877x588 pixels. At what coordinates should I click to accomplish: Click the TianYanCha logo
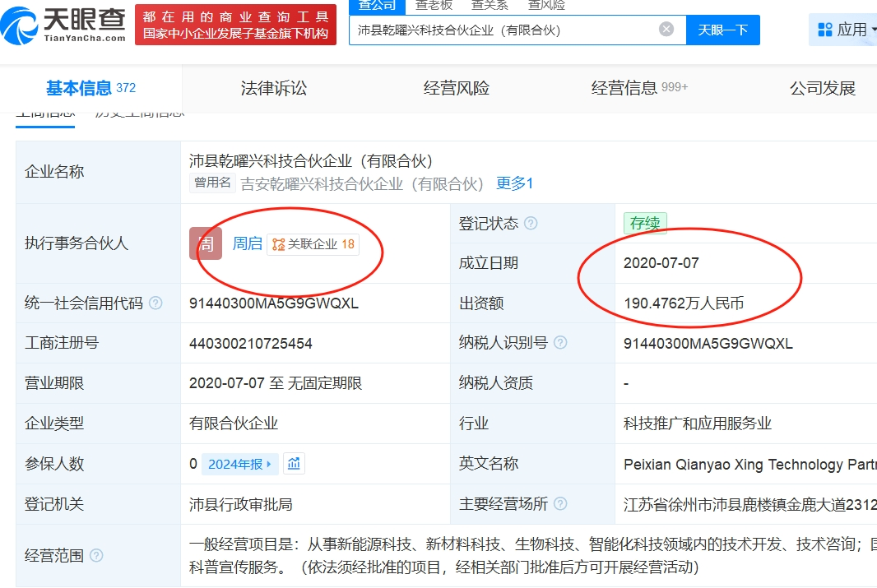tap(64, 25)
